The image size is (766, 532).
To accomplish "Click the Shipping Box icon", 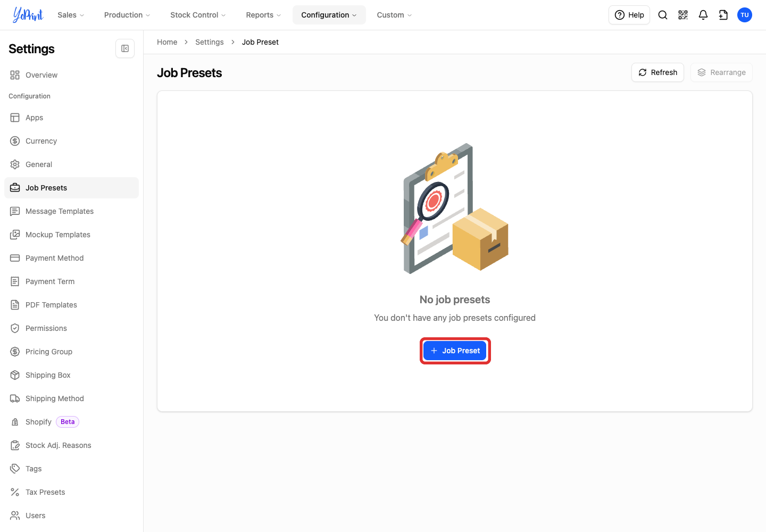I will 15,375.
